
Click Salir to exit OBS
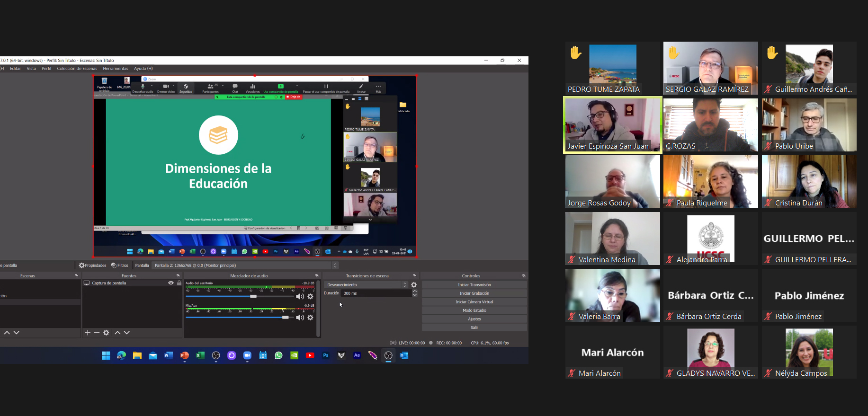474,327
